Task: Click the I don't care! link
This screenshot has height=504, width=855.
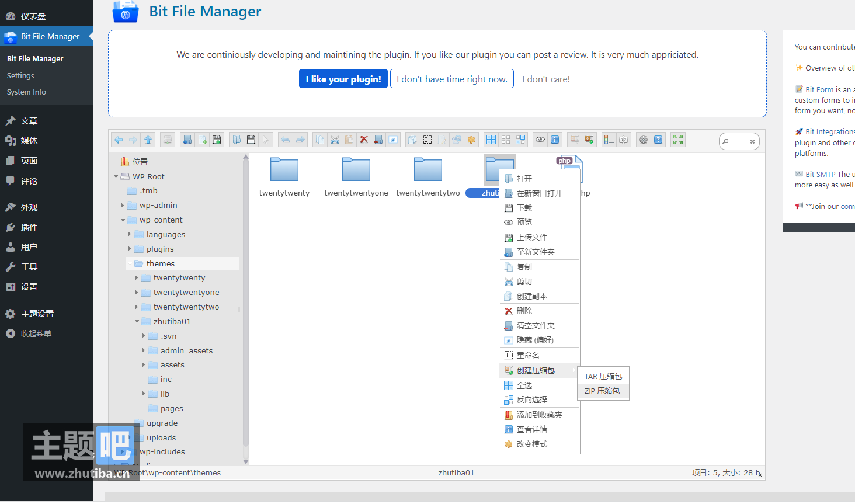Action: 546,79
